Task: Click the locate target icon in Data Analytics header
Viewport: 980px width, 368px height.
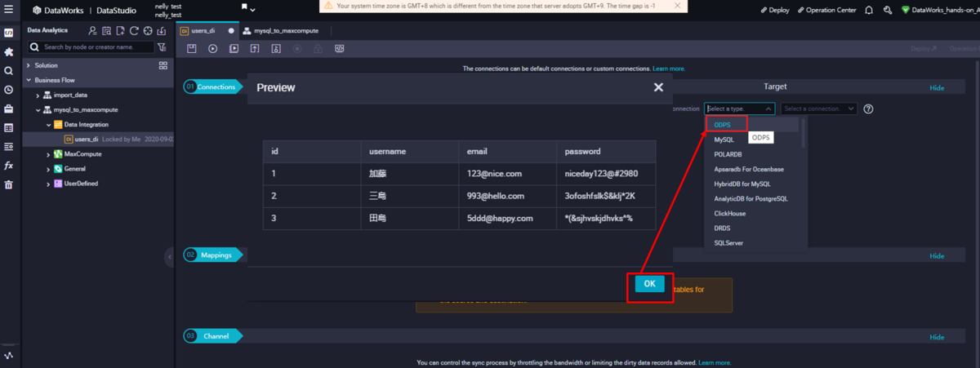Action: [x=148, y=30]
